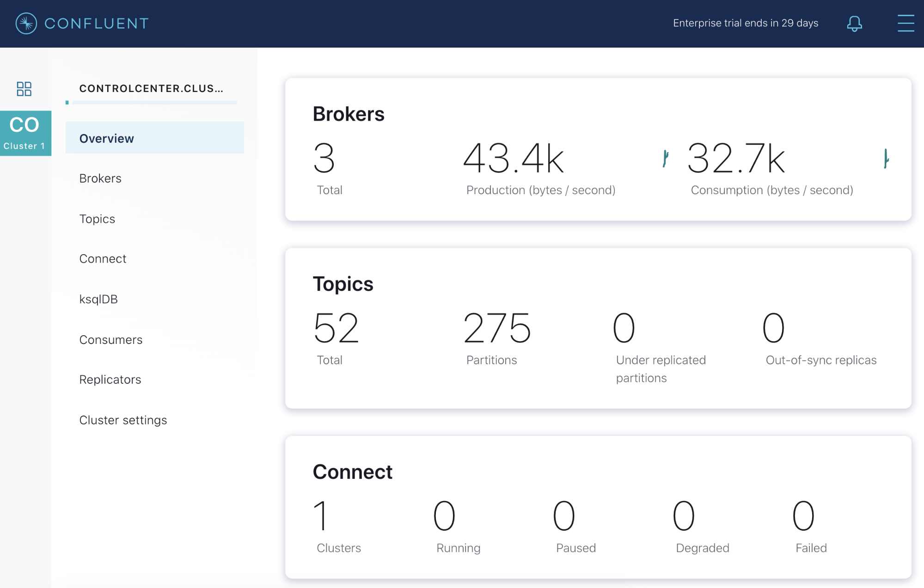The width and height of the screenshot is (924, 588).
Task: Open Cluster settings
Action: click(x=123, y=420)
